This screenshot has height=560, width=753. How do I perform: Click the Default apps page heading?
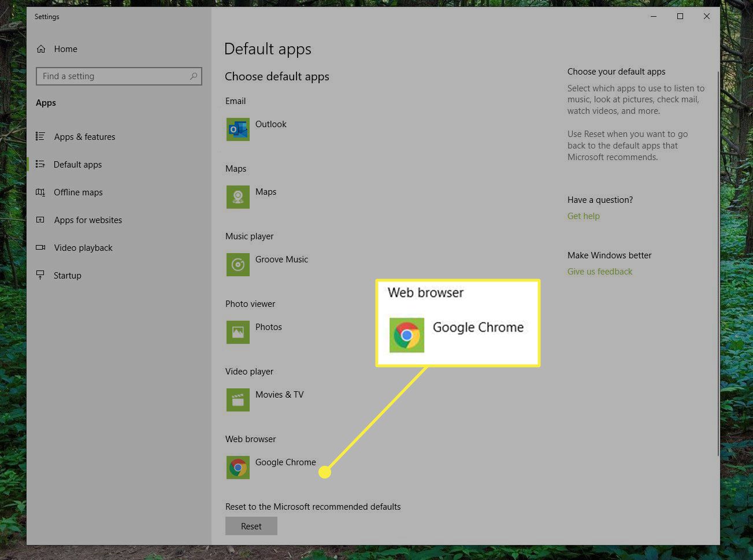tap(268, 49)
